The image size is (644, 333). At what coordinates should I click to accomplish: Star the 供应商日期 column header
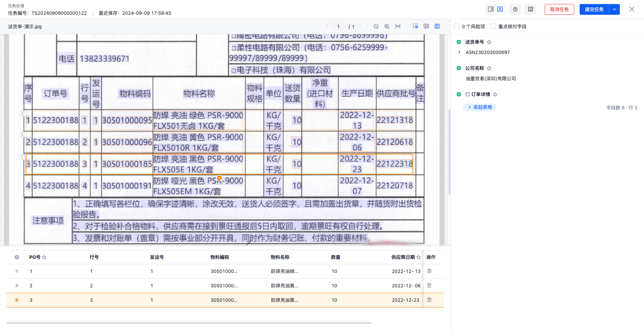coord(419,257)
